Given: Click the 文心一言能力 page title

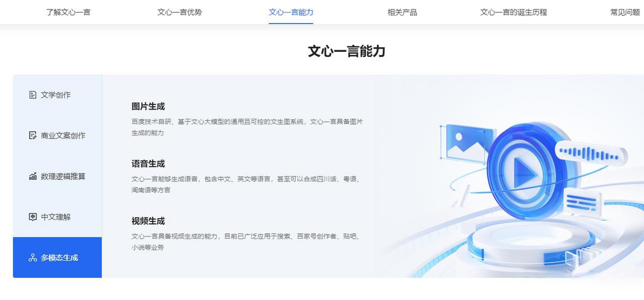Looking at the screenshot, I should pyautogui.click(x=347, y=51).
